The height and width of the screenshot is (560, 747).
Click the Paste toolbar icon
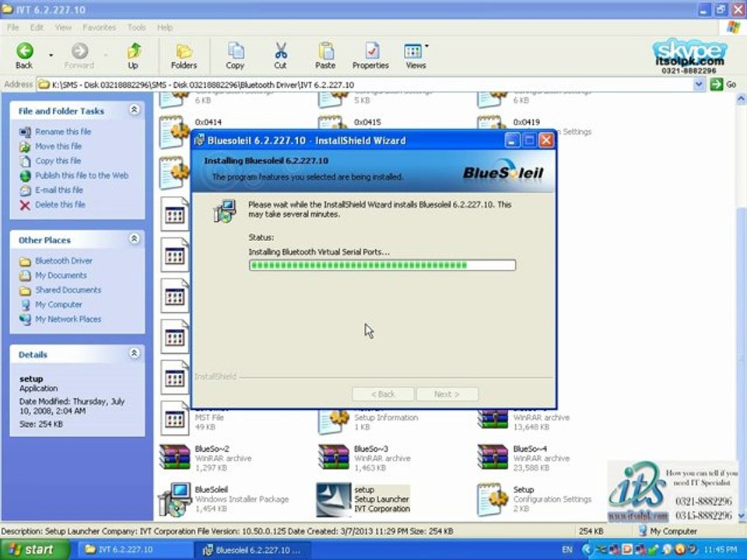click(x=326, y=51)
